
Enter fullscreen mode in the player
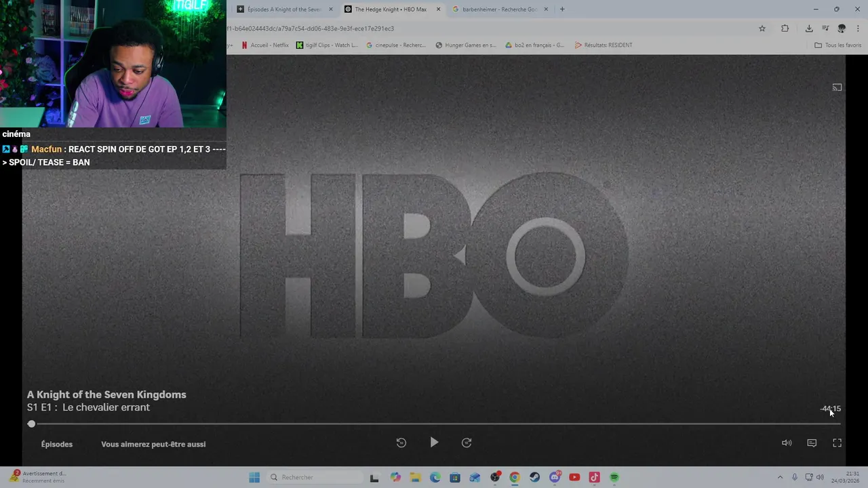pyautogui.click(x=837, y=443)
